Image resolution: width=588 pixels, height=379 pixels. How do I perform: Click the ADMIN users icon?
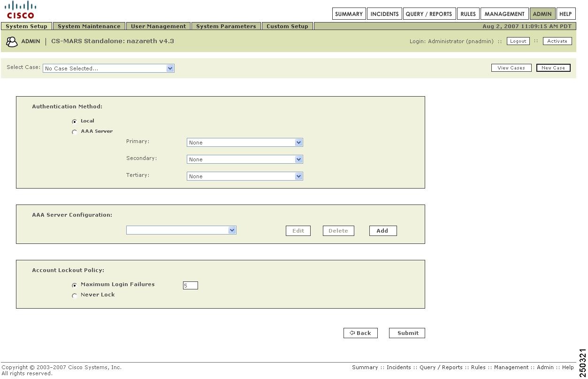point(12,41)
